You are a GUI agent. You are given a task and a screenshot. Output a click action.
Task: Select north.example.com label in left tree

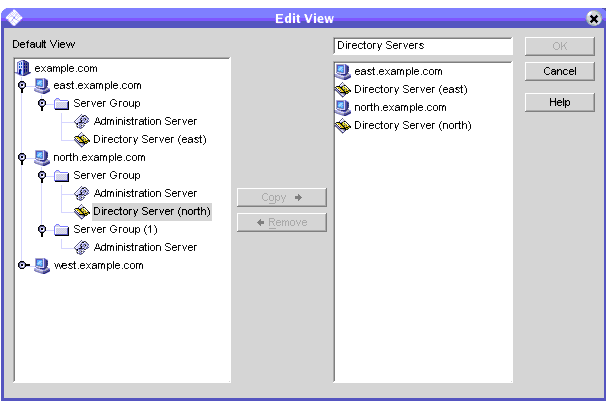(99, 158)
